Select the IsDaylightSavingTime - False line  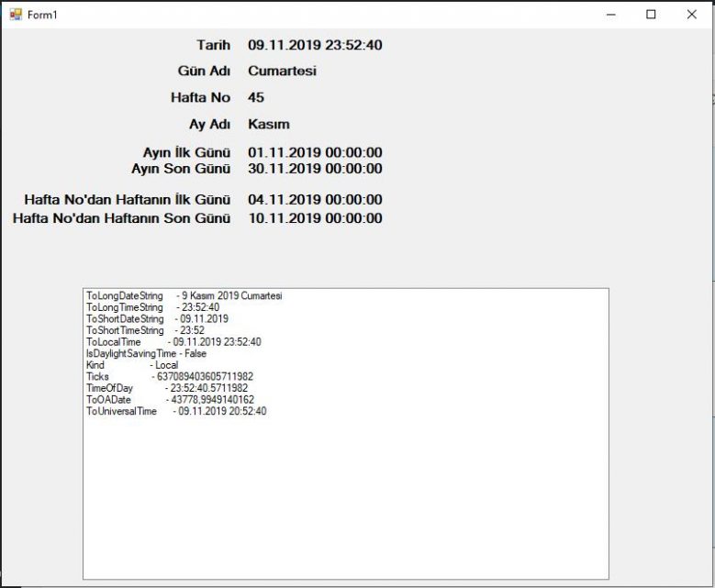tap(146, 354)
